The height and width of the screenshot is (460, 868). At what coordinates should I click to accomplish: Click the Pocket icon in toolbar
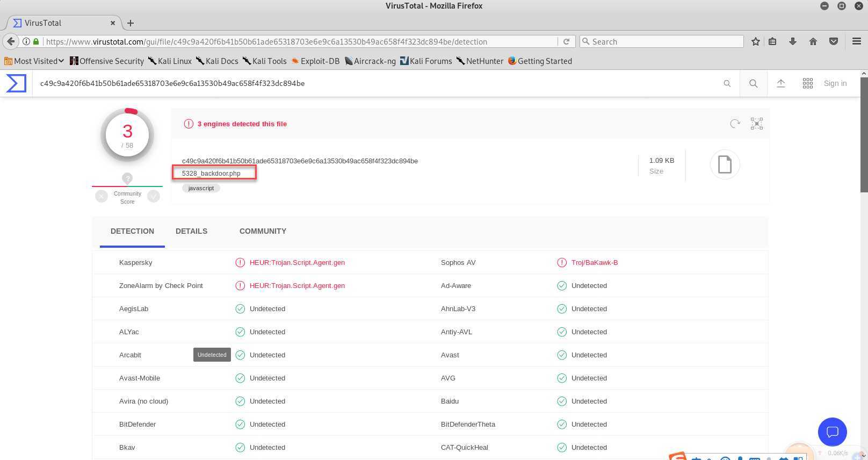tap(834, 41)
